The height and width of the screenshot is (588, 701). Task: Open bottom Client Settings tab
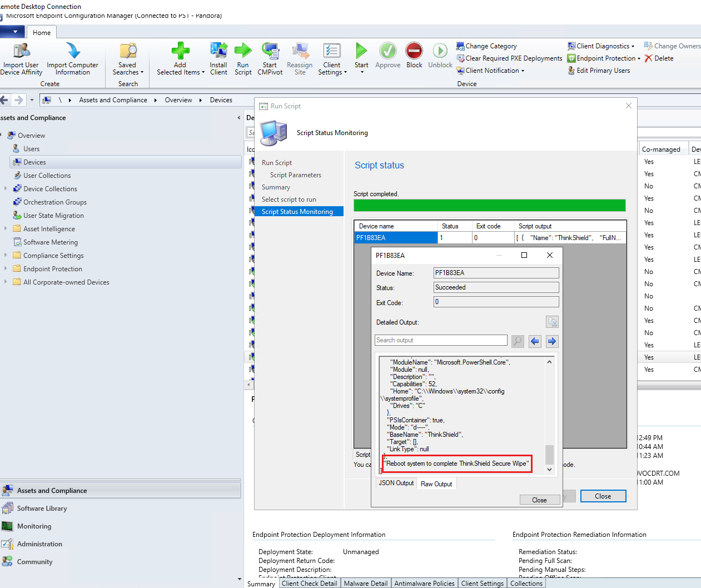tap(483, 583)
